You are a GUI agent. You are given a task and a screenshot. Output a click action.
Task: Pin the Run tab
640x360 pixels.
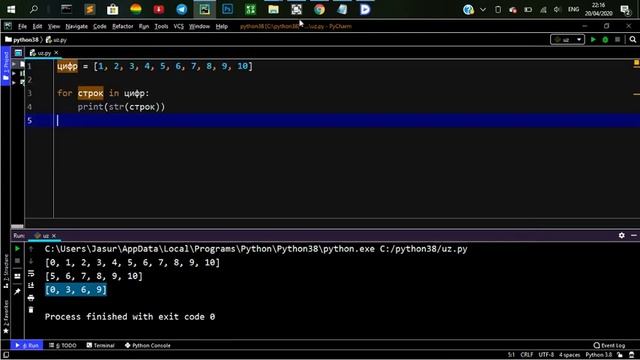pyautogui.click(x=17, y=291)
